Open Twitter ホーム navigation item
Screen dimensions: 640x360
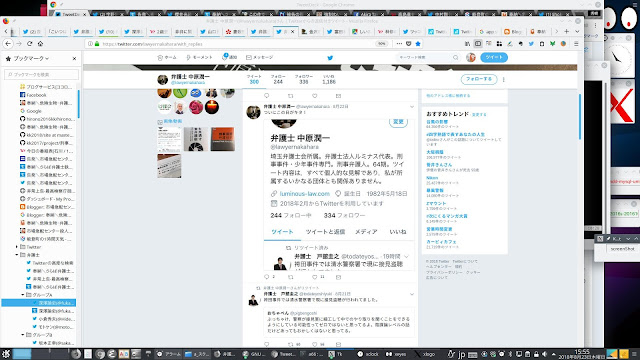167,58
